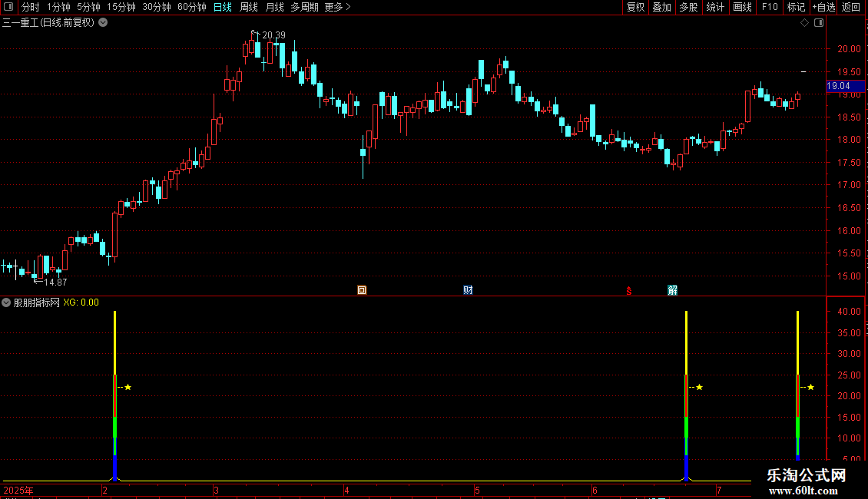
Task: Toggle the side panel icon at top-left
Action: [8, 7]
